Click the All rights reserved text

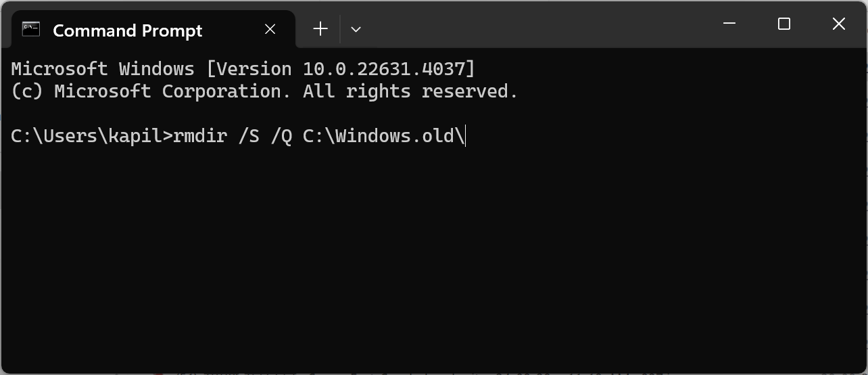coord(410,91)
